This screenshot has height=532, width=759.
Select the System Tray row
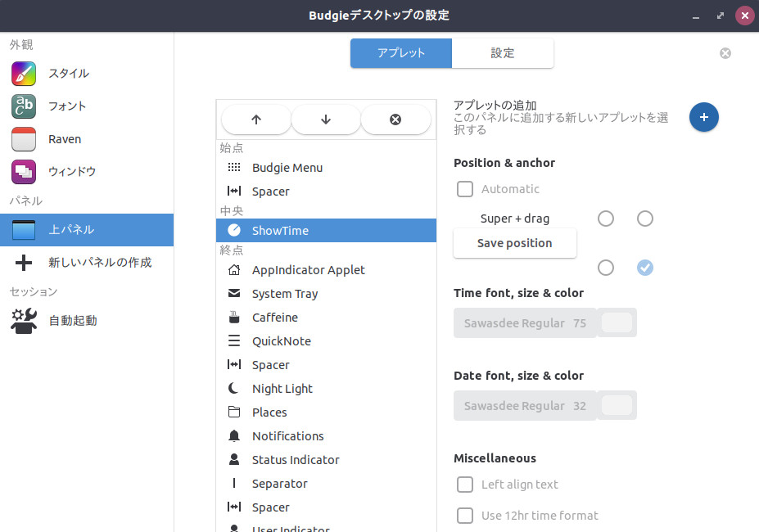(x=326, y=293)
